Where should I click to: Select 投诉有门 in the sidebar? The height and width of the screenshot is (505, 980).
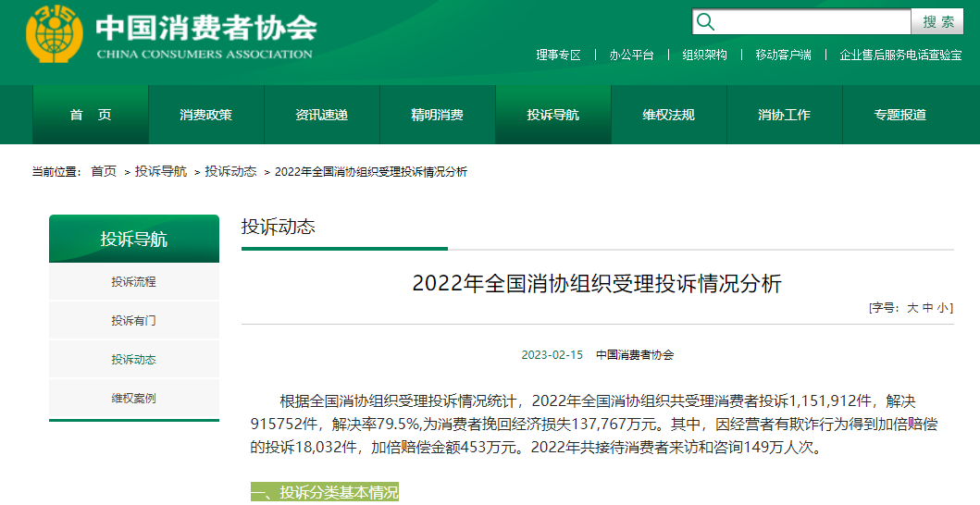pos(134,321)
